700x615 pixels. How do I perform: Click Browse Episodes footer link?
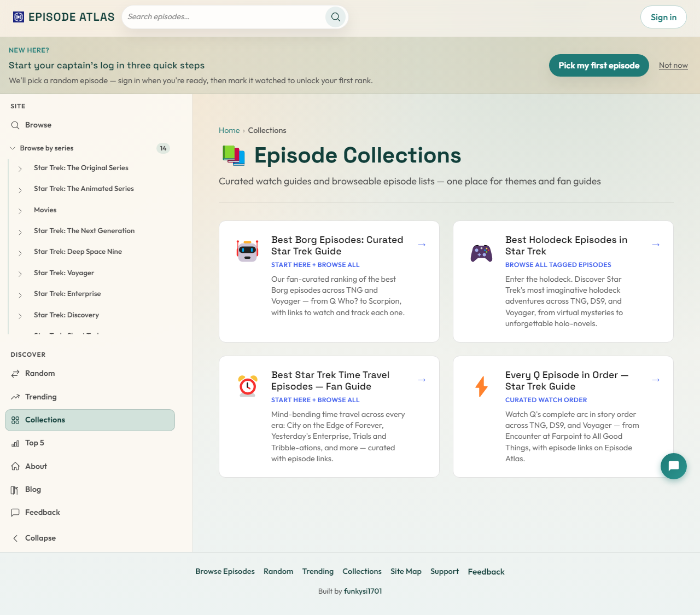225,571
